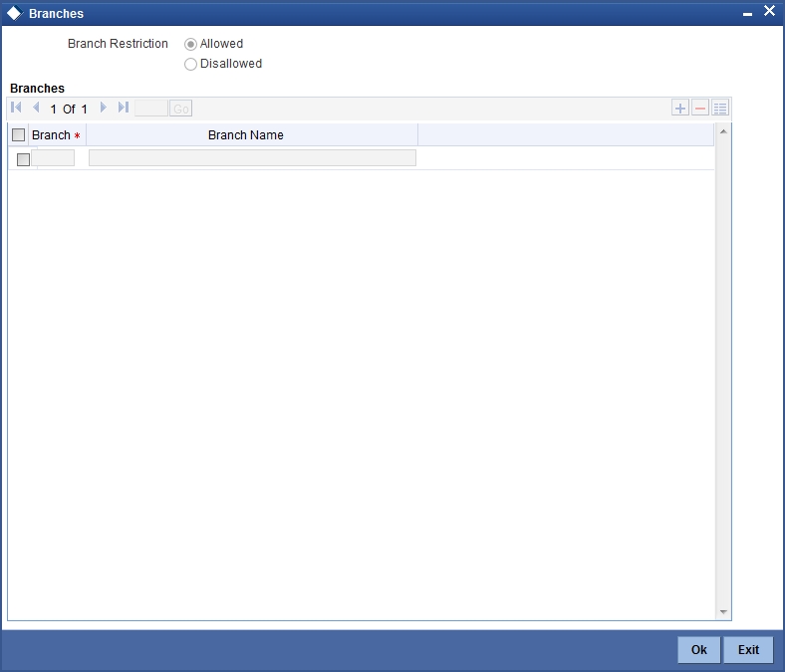785x672 pixels.
Task: Click the Branch Restriction label
Action: tap(118, 44)
